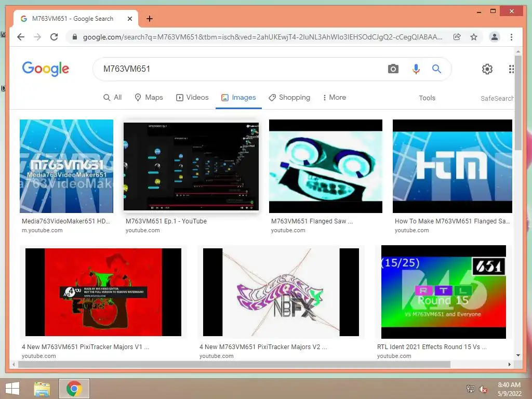Maximize the Chrome window

pos(493,11)
